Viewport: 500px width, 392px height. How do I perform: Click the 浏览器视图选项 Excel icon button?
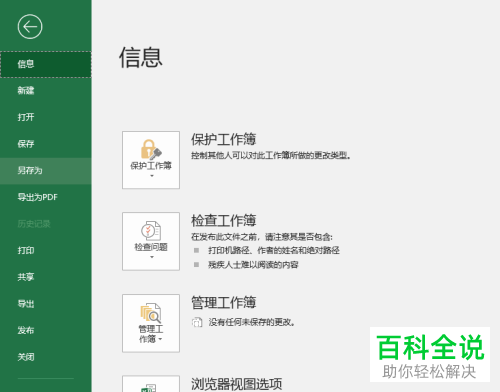pyautogui.click(x=151, y=384)
